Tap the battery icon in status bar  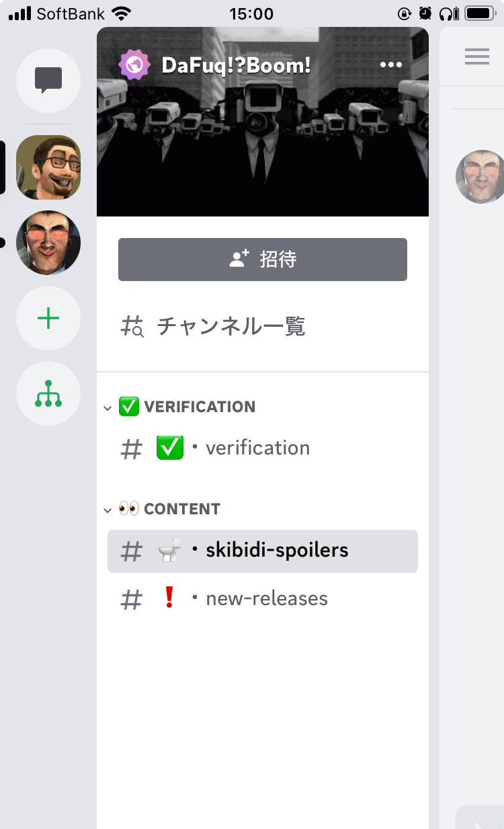[x=480, y=13]
